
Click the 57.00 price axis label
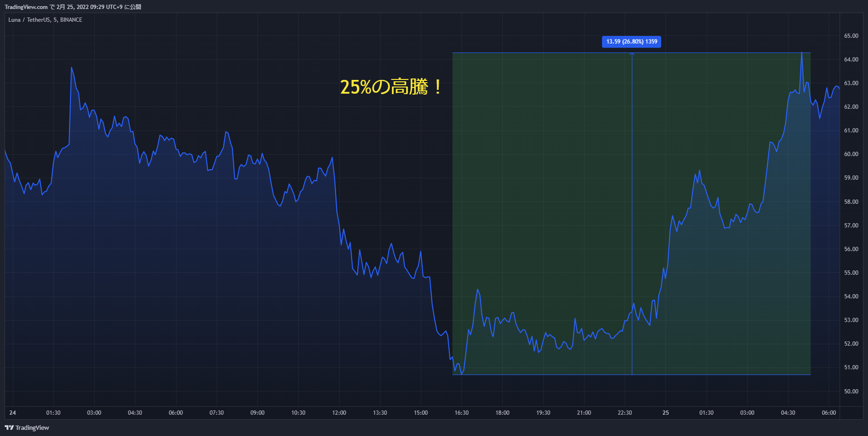click(851, 226)
